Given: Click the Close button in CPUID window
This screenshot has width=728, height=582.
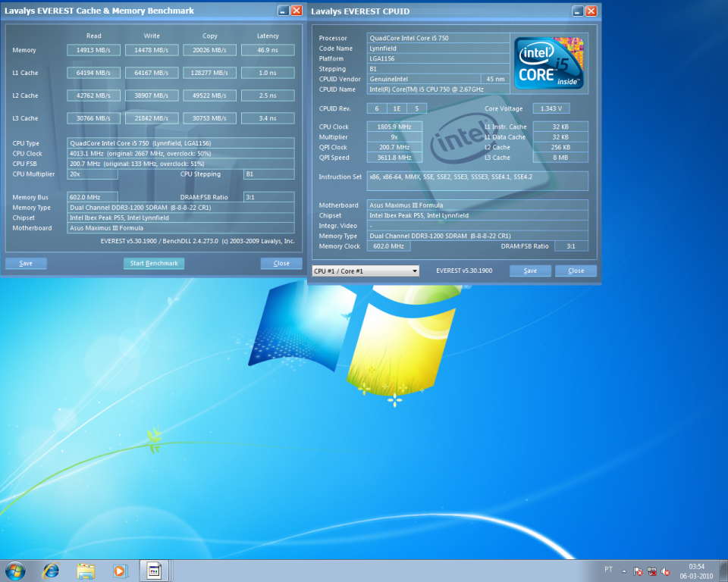Looking at the screenshot, I should pyautogui.click(x=576, y=271).
